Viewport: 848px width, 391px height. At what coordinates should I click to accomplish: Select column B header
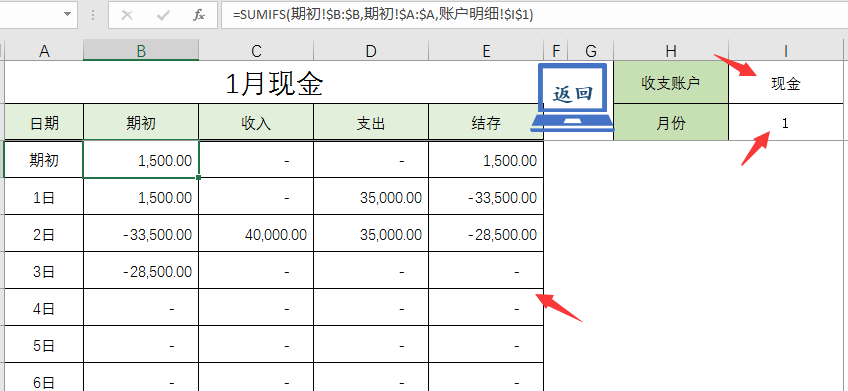click(141, 51)
